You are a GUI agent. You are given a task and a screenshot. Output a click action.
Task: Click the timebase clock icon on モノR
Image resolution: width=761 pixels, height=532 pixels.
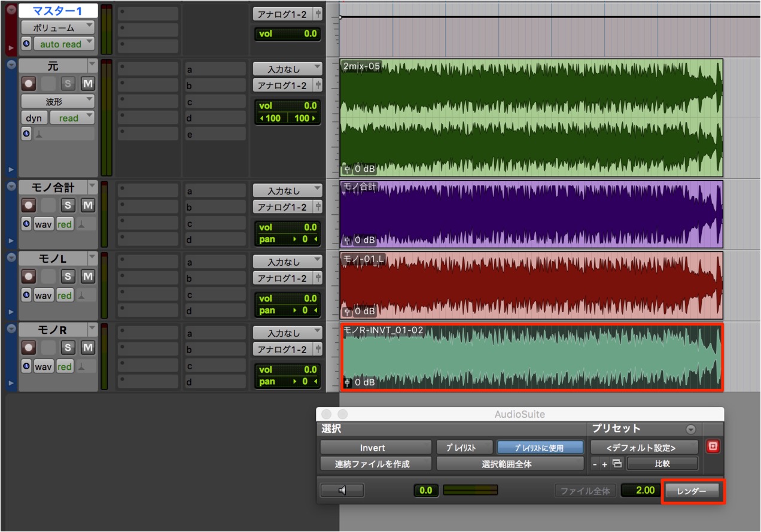[x=26, y=367]
